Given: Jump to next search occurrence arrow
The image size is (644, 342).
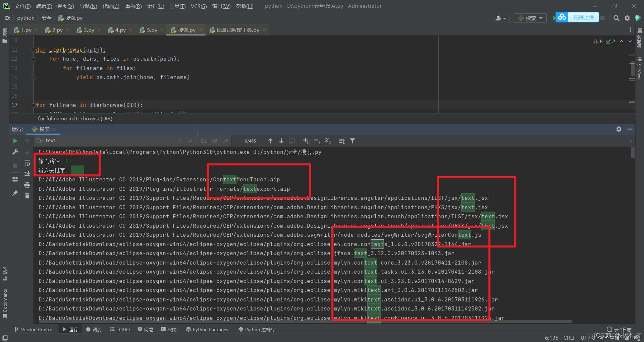Looking at the screenshot, I should click(281, 141).
